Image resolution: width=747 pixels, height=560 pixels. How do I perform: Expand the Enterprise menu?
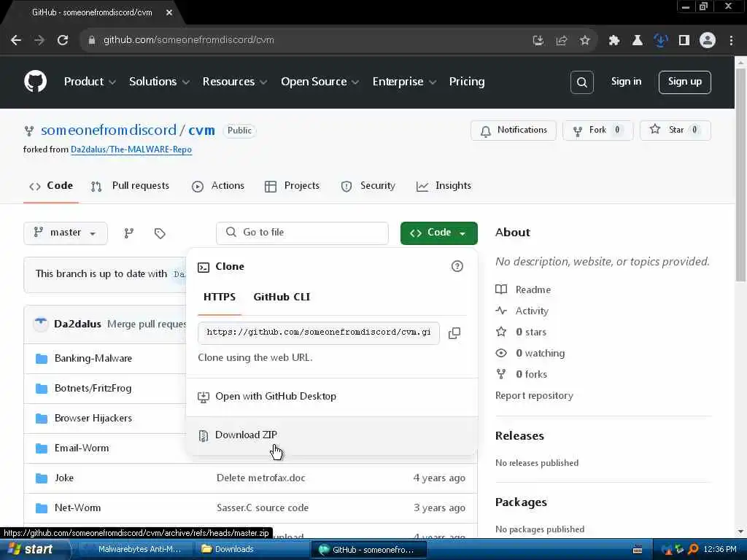tap(404, 82)
